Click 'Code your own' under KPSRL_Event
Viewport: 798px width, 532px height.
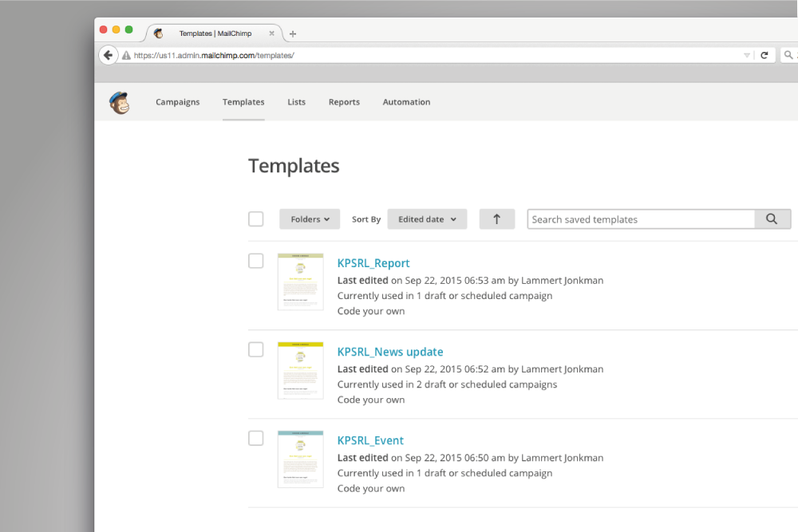(x=371, y=488)
